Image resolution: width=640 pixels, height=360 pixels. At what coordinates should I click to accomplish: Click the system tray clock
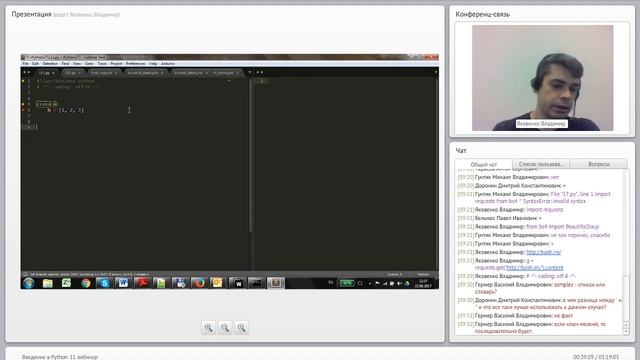tap(423, 283)
